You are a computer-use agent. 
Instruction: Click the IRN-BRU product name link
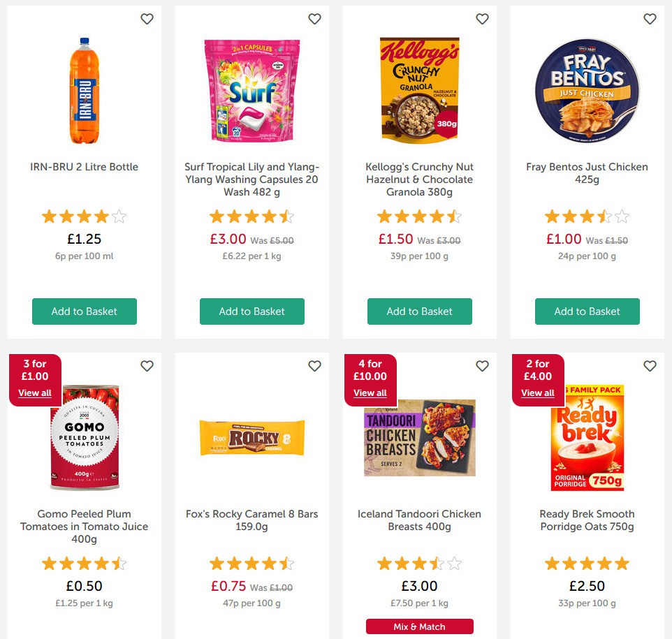[84, 167]
